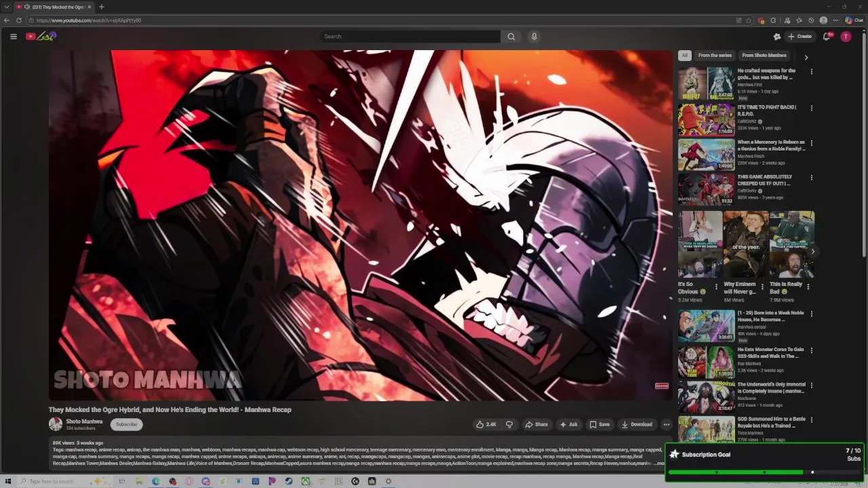Image resolution: width=868 pixels, height=488 pixels.
Task: Open Xbox app from the taskbar
Action: (x=306, y=481)
